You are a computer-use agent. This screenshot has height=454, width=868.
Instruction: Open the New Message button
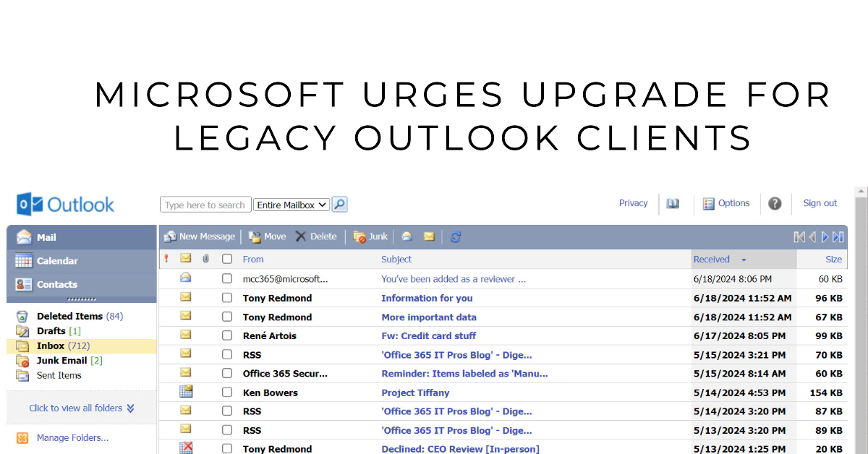[x=200, y=236]
